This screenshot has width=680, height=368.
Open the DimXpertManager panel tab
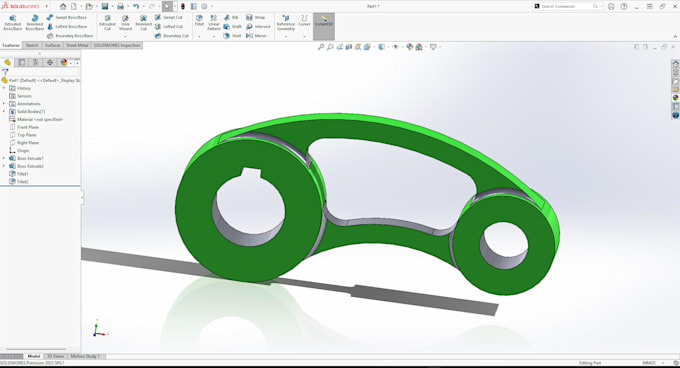click(50, 62)
